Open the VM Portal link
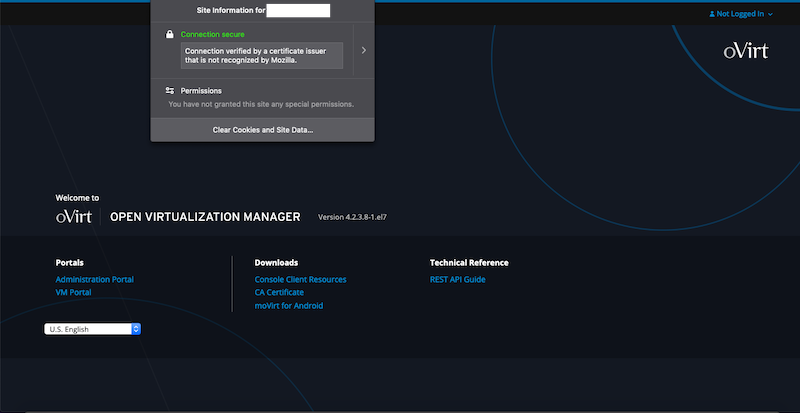The width and height of the screenshot is (800, 413). pos(73,293)
